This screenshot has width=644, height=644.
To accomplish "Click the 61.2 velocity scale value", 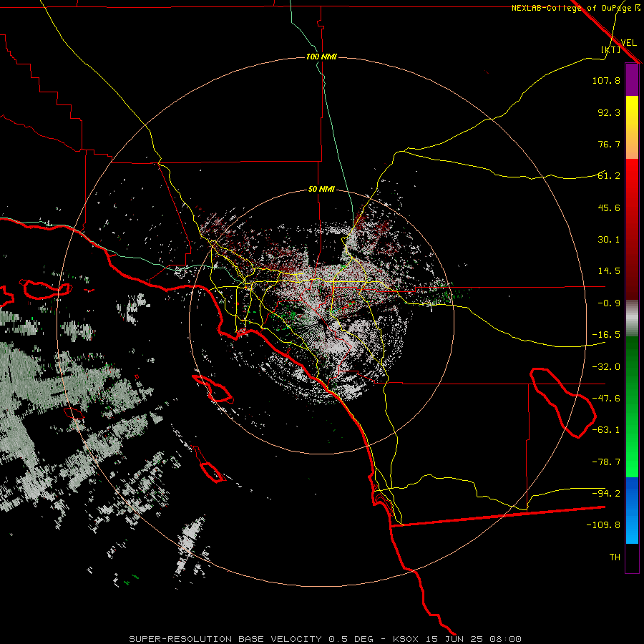I will (609, 176).
